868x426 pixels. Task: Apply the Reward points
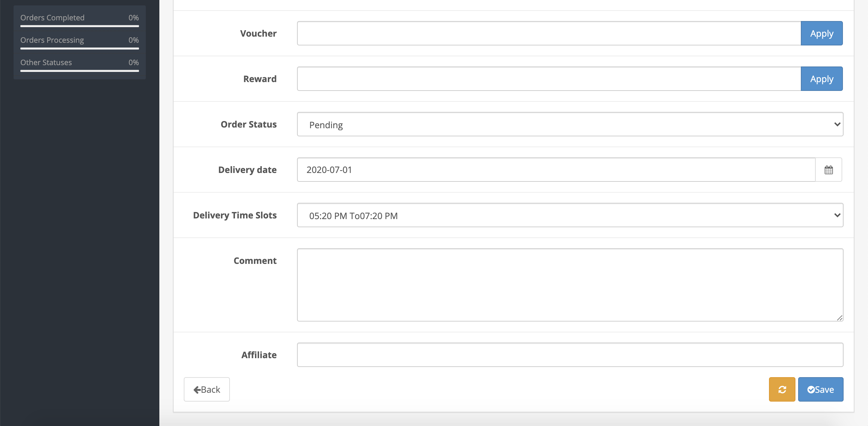(822, 79)
